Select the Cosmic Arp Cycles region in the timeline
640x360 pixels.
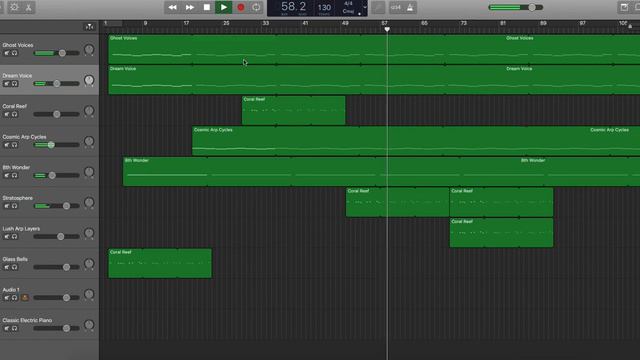pyautogui.click(x=416, y=141)
